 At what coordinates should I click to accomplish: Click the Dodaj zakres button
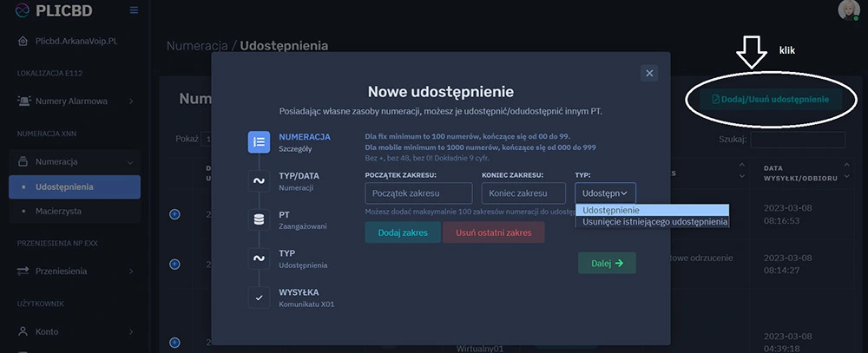tap(402, 232)
